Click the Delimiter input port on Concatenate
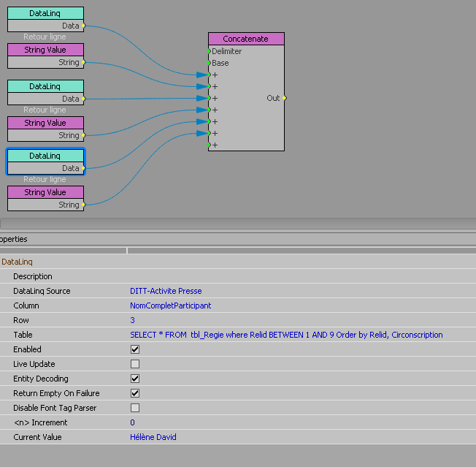Screen dimensions: 476x467 pyautogui.click(x=209, y=51)
